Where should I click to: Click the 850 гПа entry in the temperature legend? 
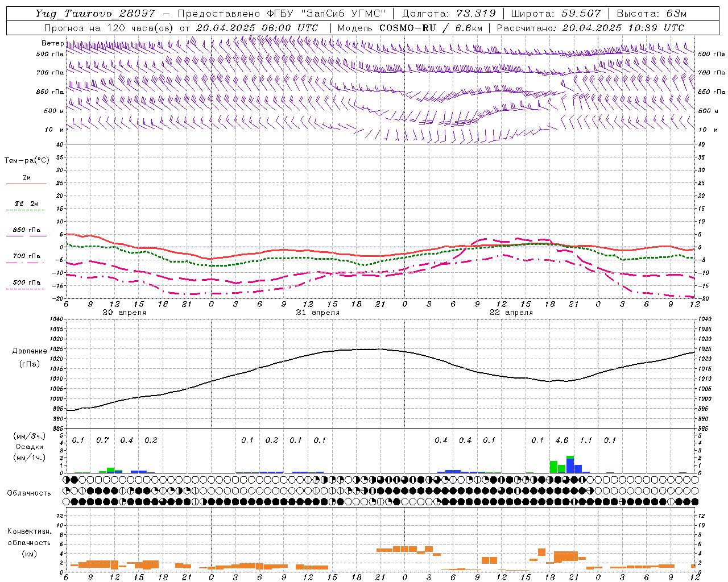coord(27,230)
